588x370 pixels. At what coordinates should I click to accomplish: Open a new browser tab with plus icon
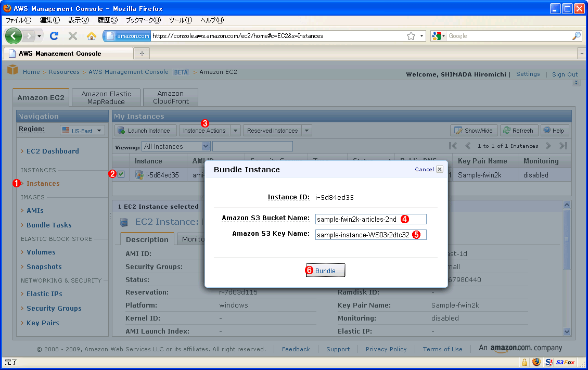coord(142,53)
